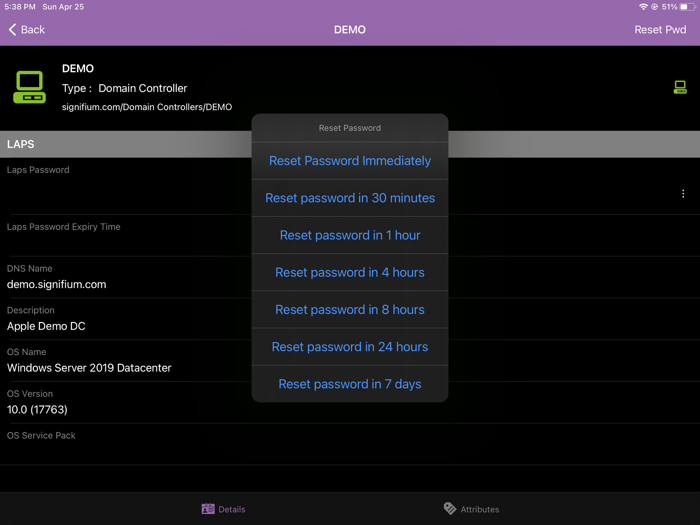Screen dimensions: 700x525
Task: Choose Reset password in 24 hours
Action: tap(350, 347)
